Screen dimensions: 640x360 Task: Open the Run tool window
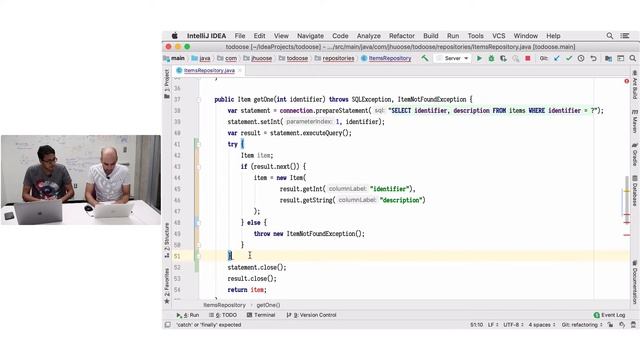(x=187, y=315)
